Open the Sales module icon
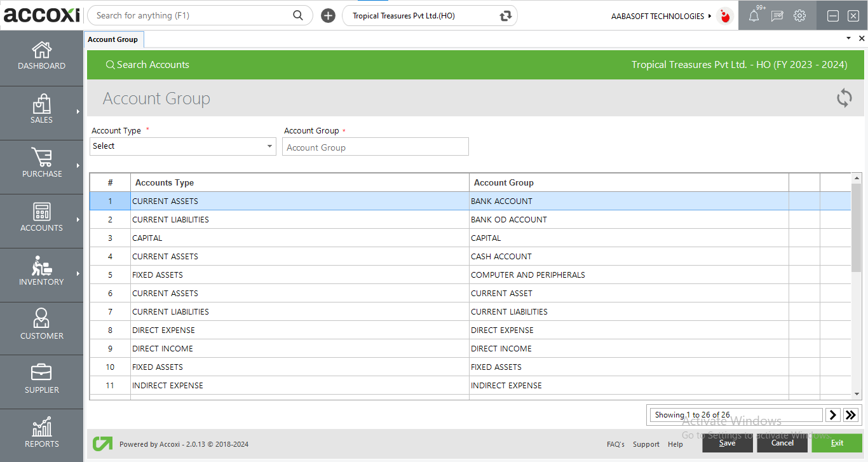 point(41,104)
